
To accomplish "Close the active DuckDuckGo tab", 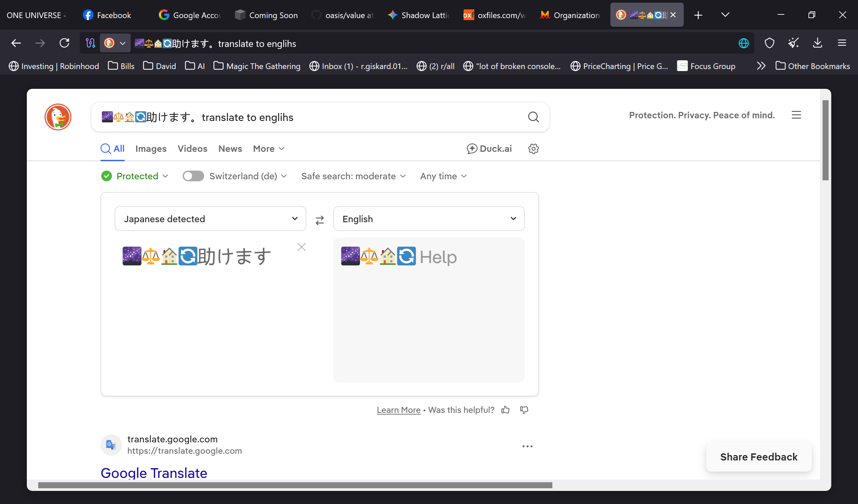I will click(x=673, y=15).
